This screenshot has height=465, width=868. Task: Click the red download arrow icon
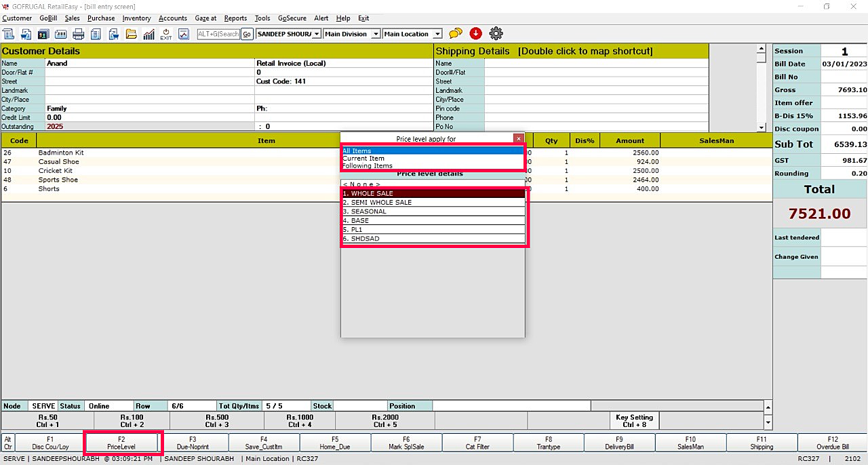tap(475, 34)
